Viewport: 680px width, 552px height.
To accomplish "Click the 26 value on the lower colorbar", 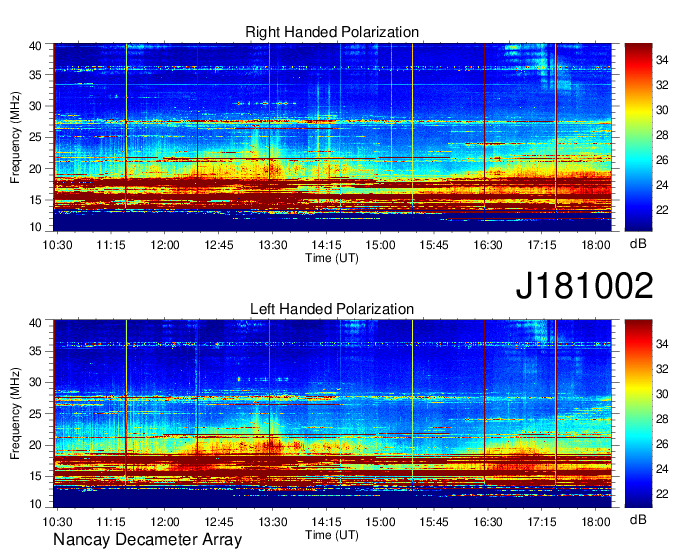I will click(662, 444).
